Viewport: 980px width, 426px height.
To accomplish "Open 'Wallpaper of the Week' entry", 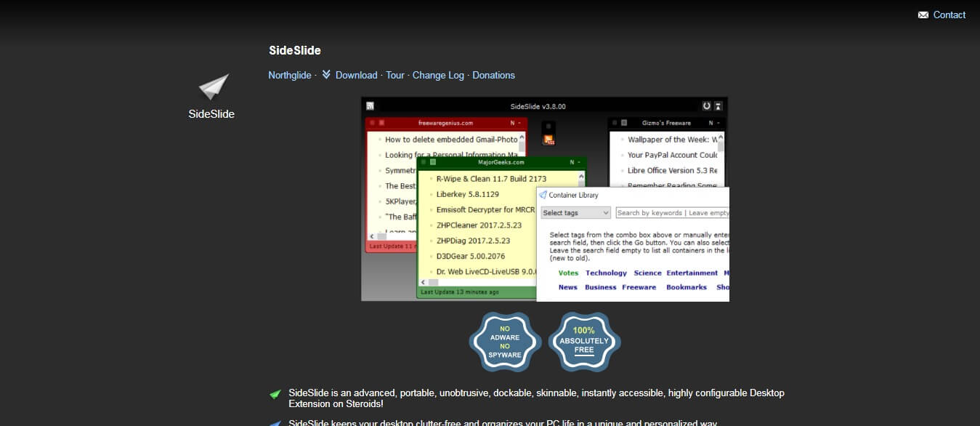I will point(673,140).
